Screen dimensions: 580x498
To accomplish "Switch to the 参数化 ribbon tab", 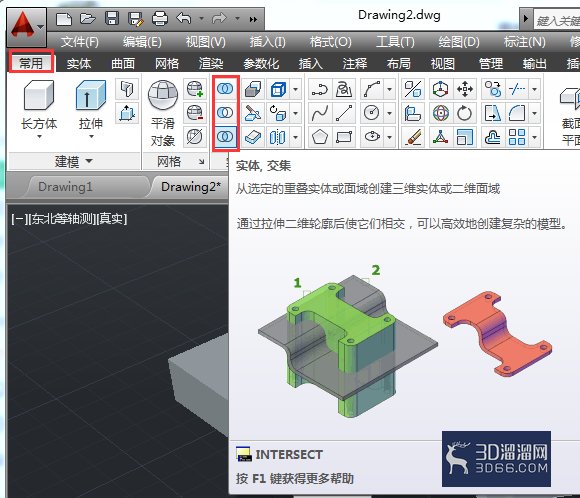I will coord(261,64).
